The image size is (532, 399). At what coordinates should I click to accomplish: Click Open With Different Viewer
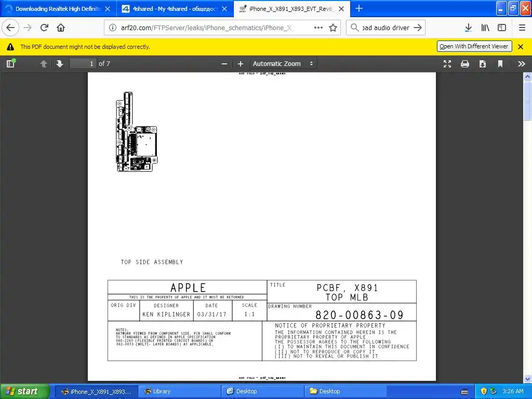pos(474,46)
